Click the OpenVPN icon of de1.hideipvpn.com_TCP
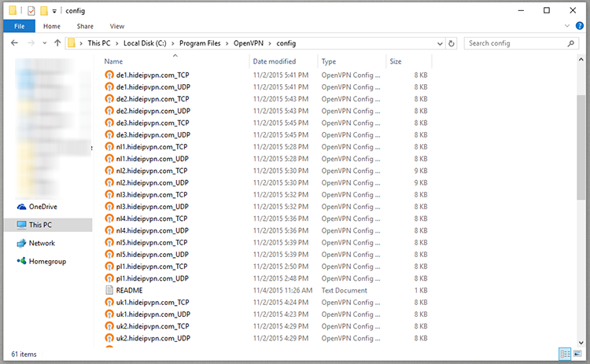The height and width of the screenshot is (364, 590). pyautogui.click(x=109, y=75)
